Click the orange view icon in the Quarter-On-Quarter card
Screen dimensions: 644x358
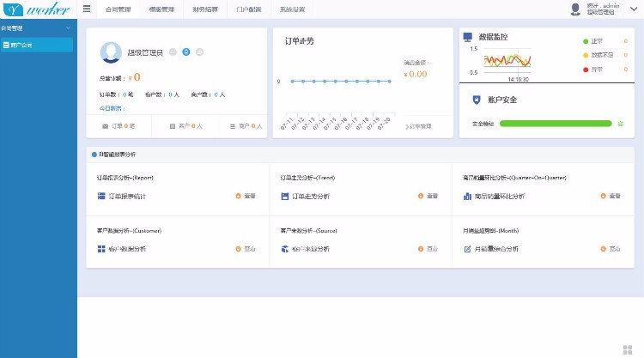tap(604, 197)
